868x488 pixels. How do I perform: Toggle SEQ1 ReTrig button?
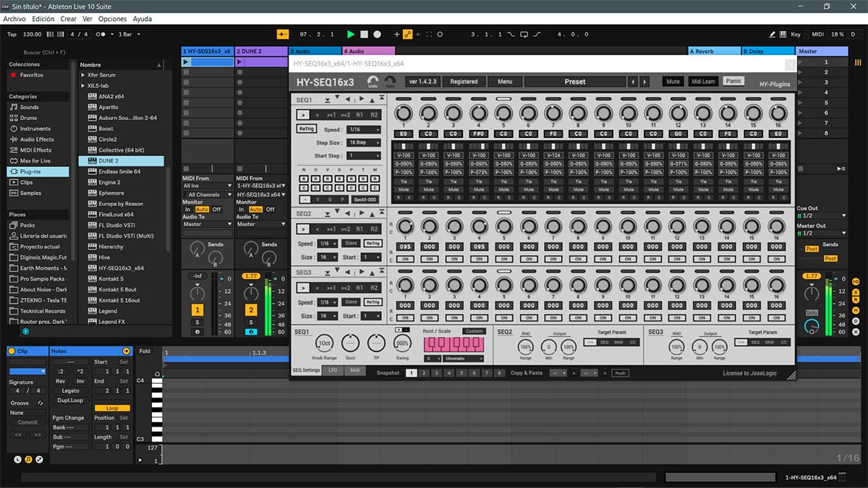tap(306, 129)
